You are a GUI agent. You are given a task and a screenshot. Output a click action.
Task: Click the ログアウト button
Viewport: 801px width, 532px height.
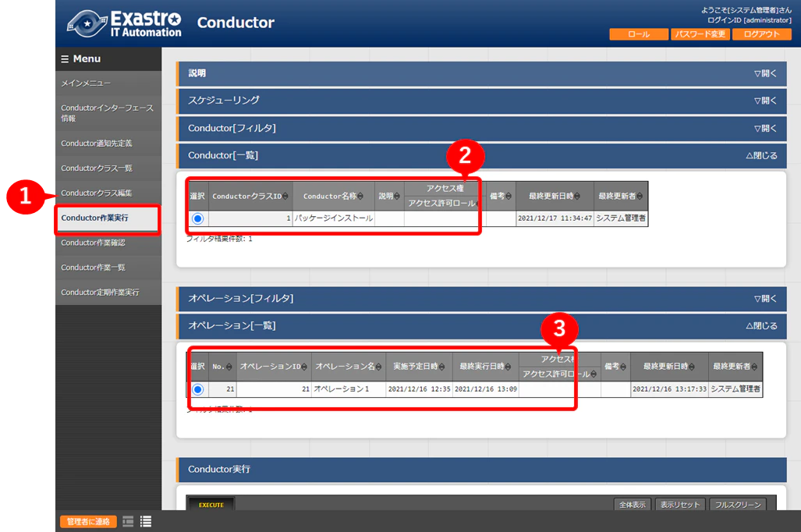click(x=762, y=34)
